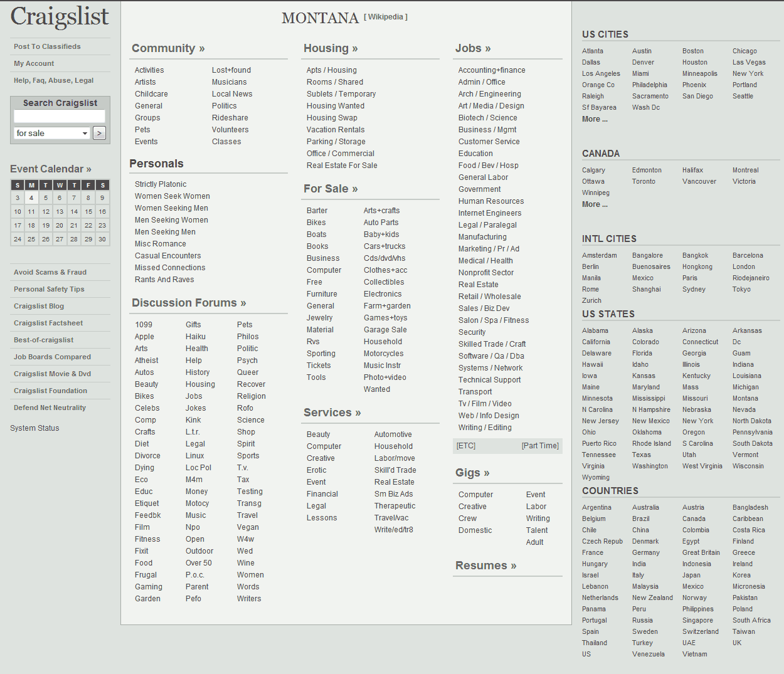Open Writing / Editing jobs
The height and width of the screenshot is (674, 784).
(485, 428)
